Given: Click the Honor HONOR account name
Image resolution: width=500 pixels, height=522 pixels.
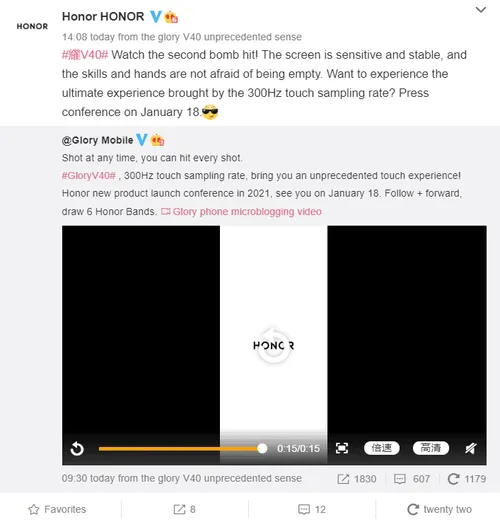Looking at the screenshot, I should point(103,16).
